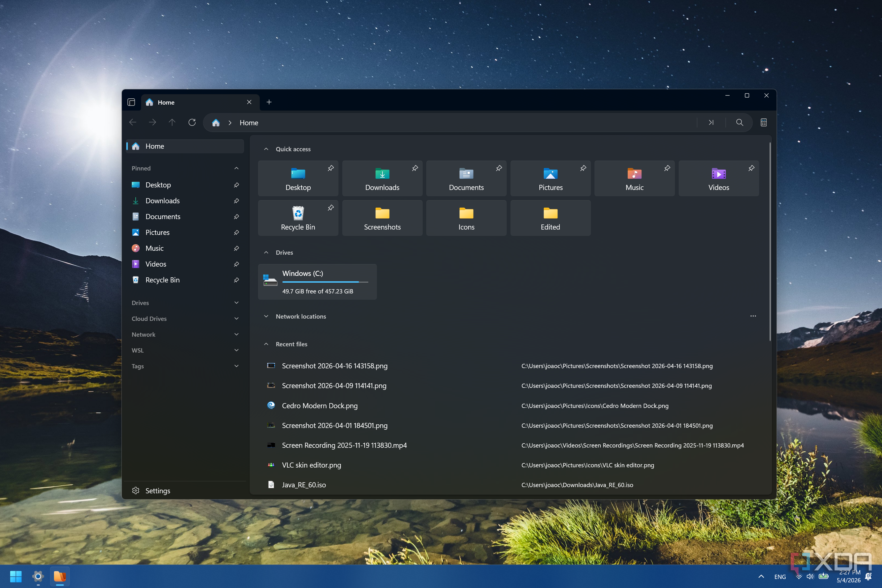Open a new tab with plus button
Image resolution: width=882 pixels, height=588 pixels.
pyautogui.click(x=269, y=102)
